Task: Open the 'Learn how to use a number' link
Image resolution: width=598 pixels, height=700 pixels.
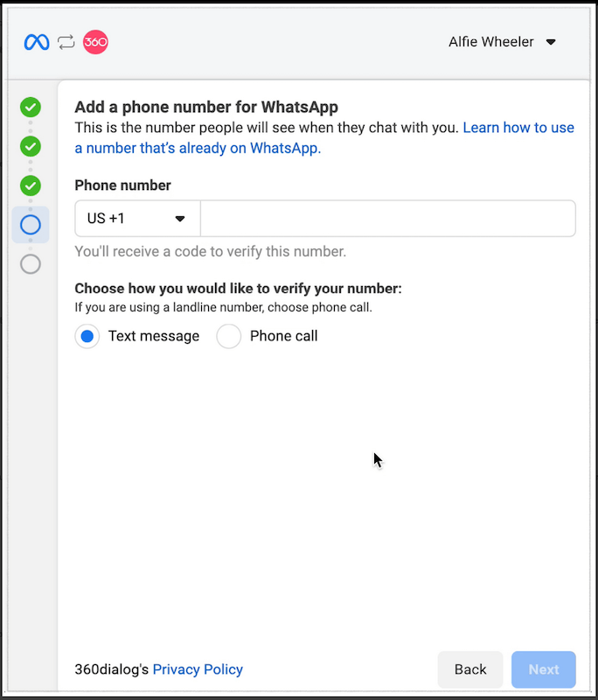Action: [324, 138]
